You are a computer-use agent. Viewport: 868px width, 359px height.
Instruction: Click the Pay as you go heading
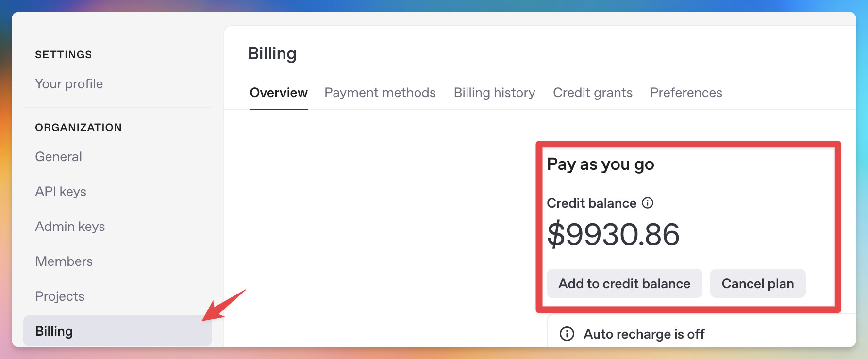pos(601,164)
